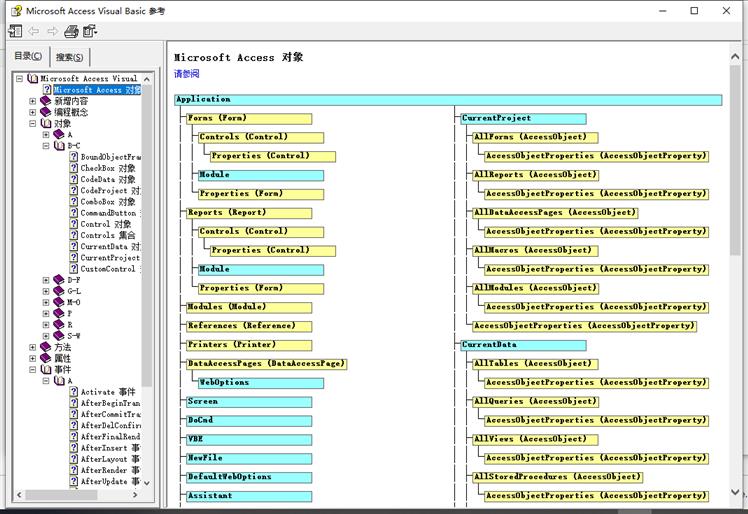Open the CodeProject topic
This screenshot has height=514, width=748.
click(x=110, y=190)
